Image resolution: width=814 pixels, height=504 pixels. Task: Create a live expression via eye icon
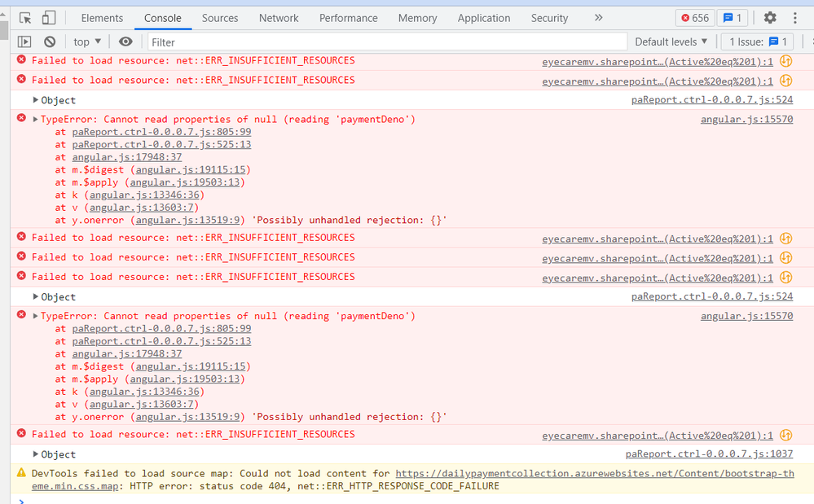(x=125, y=42)
